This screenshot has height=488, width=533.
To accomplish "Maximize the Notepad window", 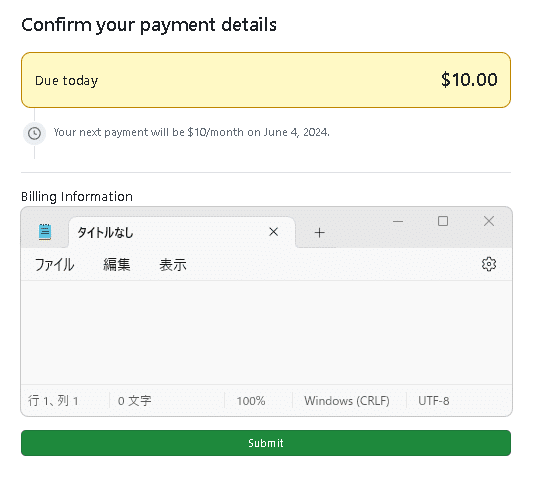I will click(x=443, y=221).
